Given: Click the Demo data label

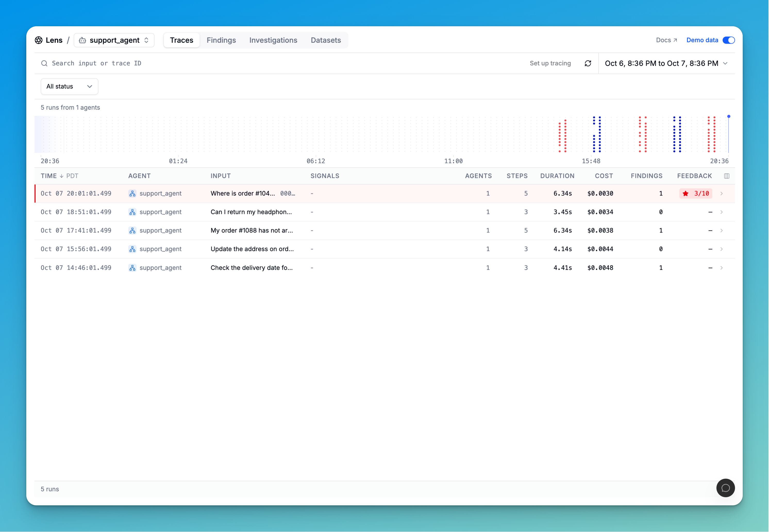Looking at the screenshot, I should (702, 40).
